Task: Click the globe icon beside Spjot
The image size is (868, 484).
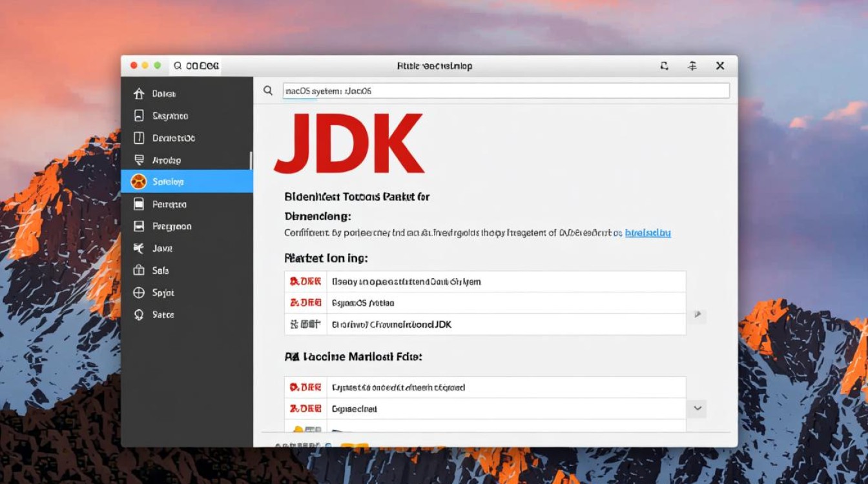Action: click(x=138, y=293)
